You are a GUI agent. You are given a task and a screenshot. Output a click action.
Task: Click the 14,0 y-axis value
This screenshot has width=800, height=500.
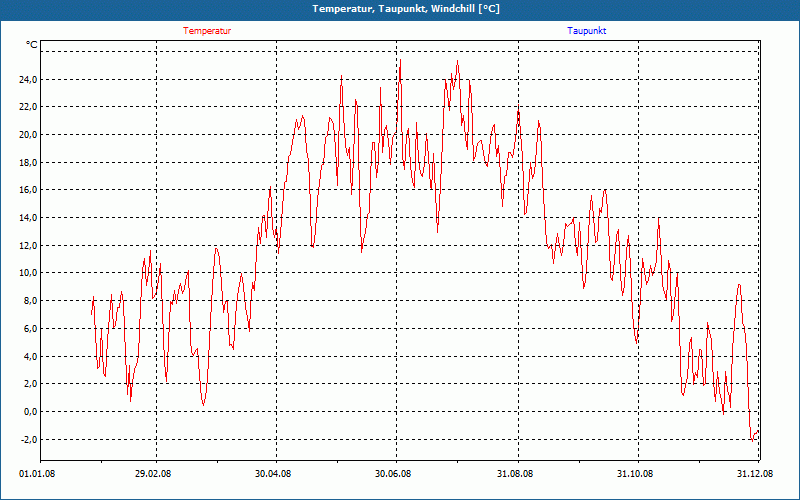[x=28, y=218]
